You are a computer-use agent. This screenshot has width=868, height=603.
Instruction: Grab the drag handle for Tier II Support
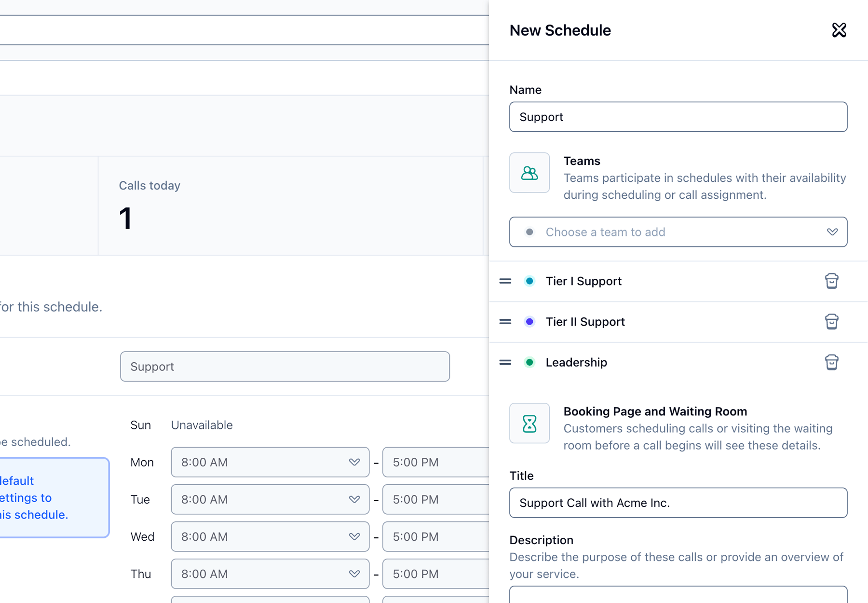tap(505, 322)
